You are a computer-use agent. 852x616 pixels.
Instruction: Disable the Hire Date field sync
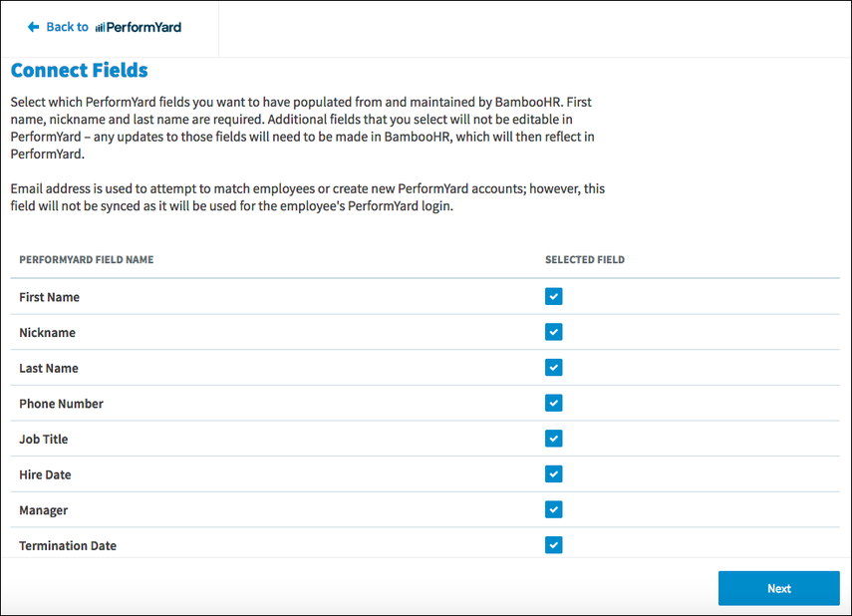point(554,474)
